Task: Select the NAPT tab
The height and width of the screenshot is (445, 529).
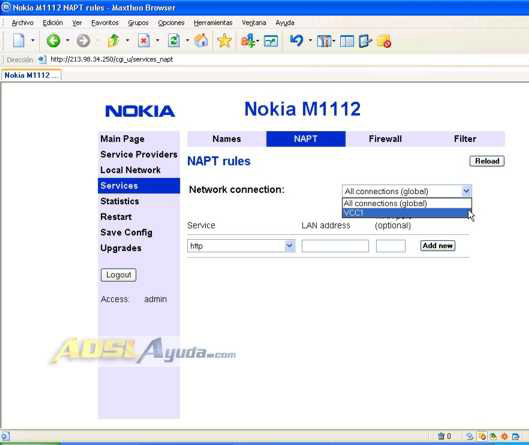Action: [x=306, y=139]
